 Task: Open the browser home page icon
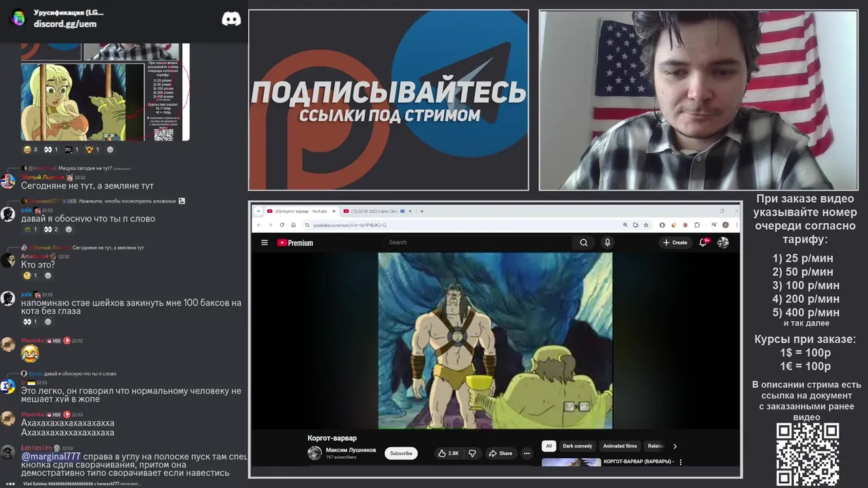(293, 225)
